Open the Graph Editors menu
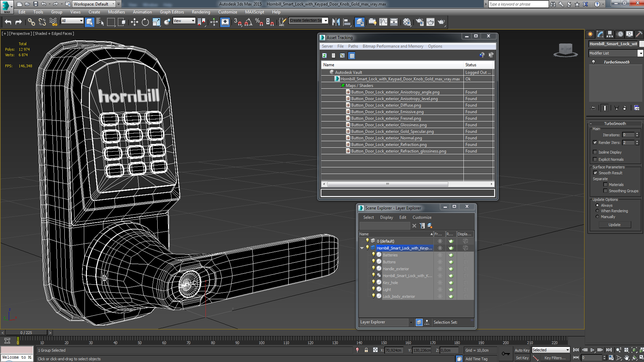Image resolution: width=644 pixels, height=362 pixels. pos(172,12)
